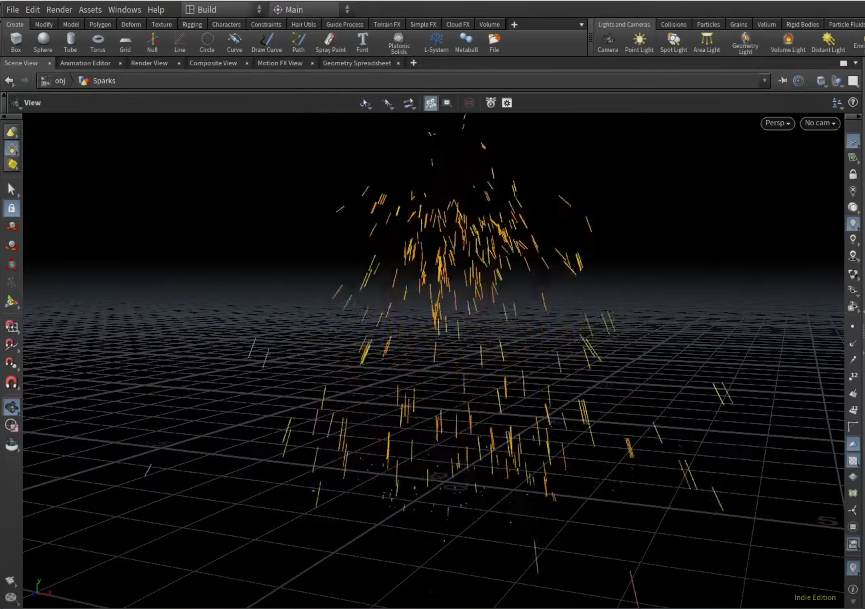Switch to the Render View tab
Image resolution: width=865 pixels, height=609 pixels.
[149, 63]
